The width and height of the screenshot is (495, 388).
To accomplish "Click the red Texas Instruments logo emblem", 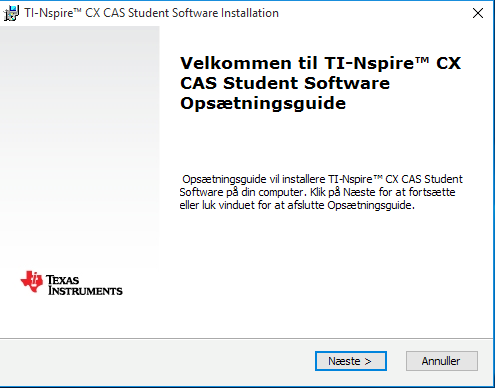I will pos(32,282).
